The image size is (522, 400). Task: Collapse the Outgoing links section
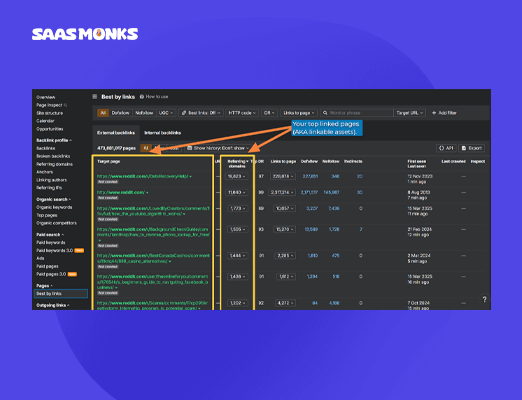[53, 305]
